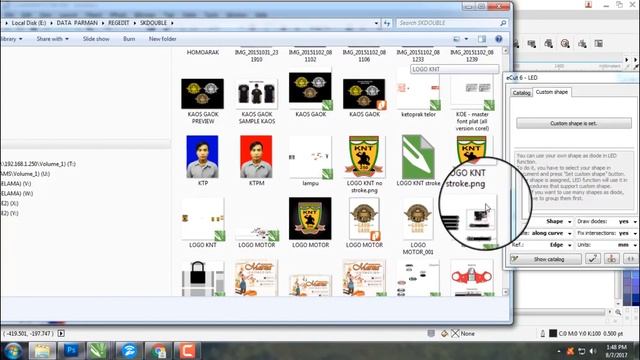
Task: Select the KTPM red background photo
Action: [x=256, y=157]
